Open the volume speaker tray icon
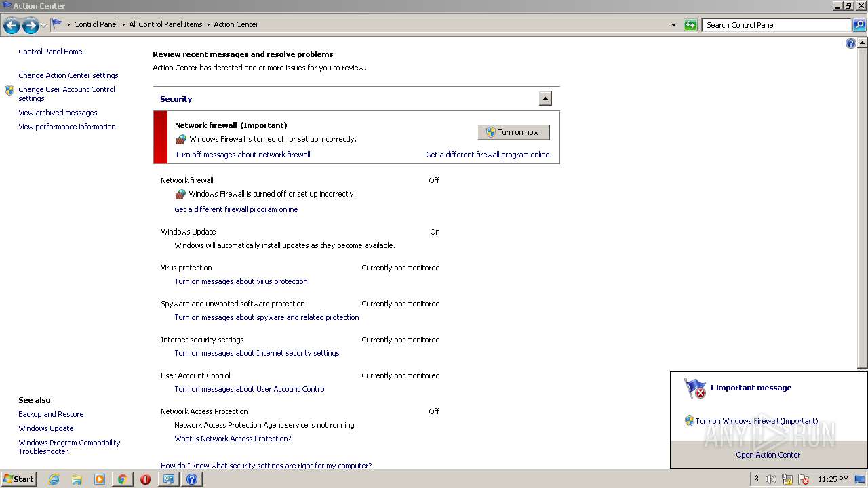868x488 pixels. 771,479
